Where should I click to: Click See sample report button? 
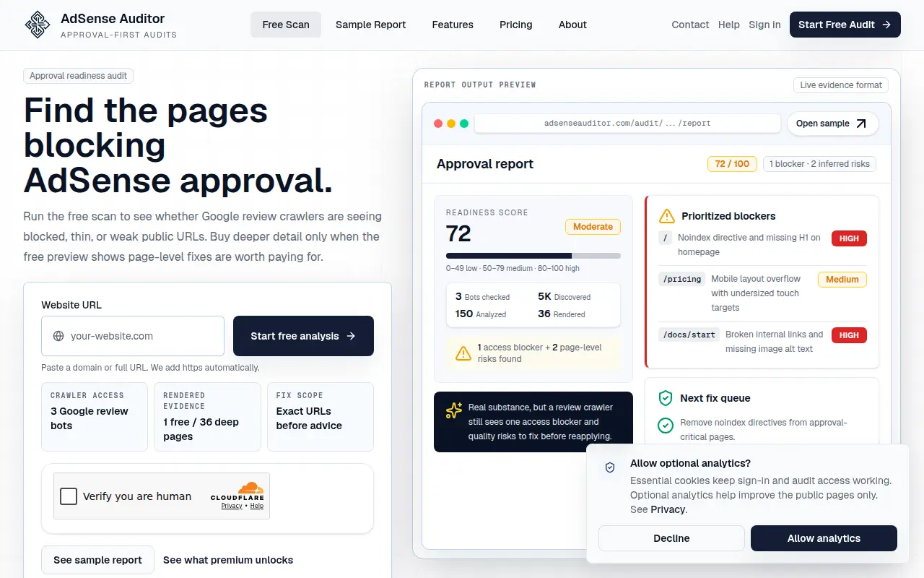click(97, 560)
